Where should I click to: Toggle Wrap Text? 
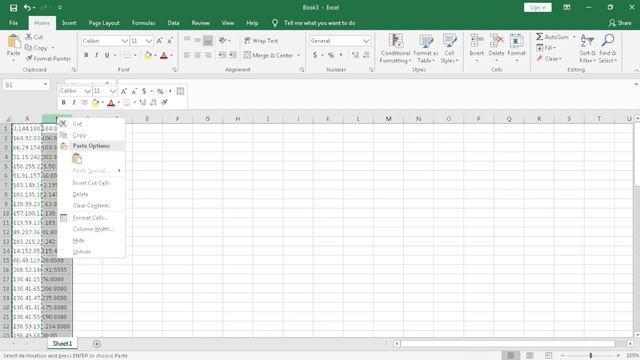coord(261,41)
